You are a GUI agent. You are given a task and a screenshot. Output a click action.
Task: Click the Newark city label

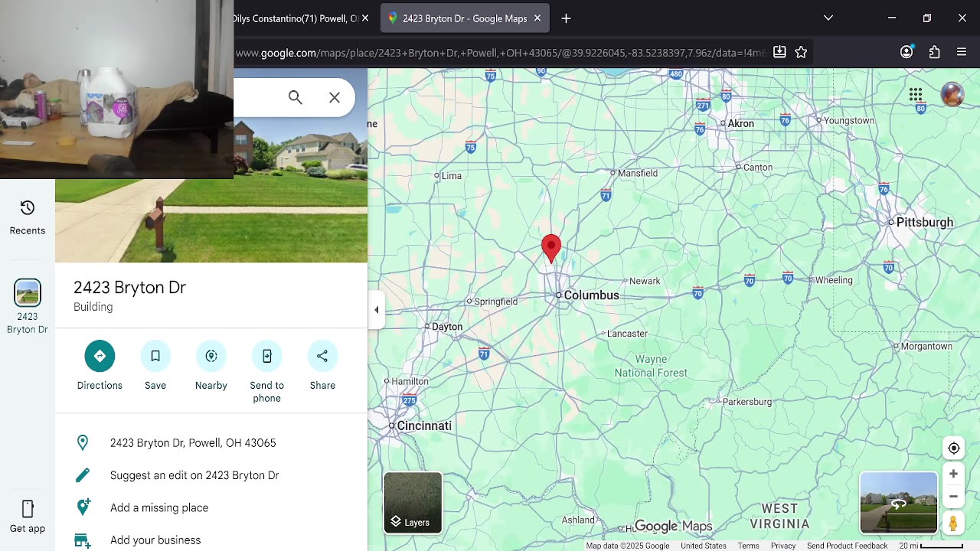(645, 282)
